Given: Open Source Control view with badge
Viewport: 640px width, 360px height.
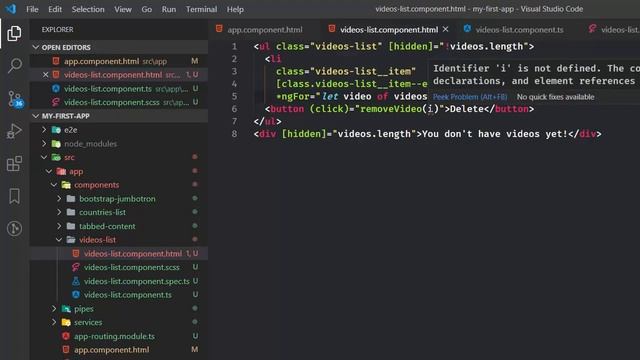Looking at the screenshot, I should pyautogui.click(x=15, y=98).
